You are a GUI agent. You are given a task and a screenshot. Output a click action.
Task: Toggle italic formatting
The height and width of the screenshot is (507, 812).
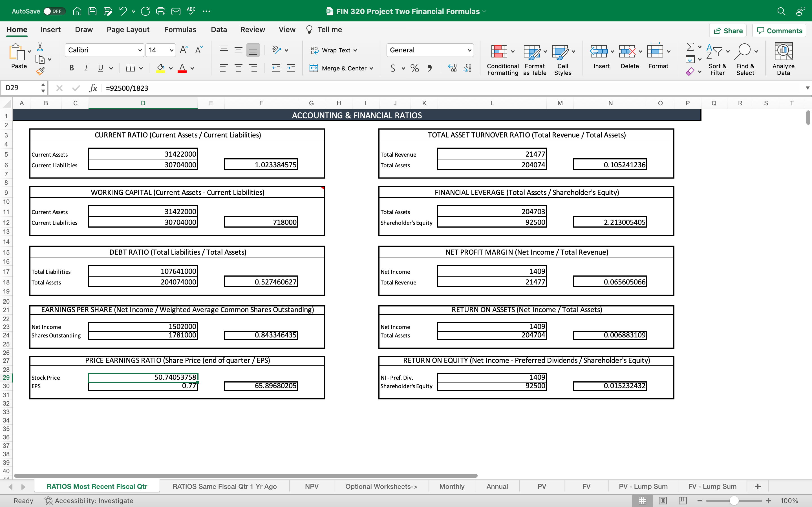[x=86, y=68]
